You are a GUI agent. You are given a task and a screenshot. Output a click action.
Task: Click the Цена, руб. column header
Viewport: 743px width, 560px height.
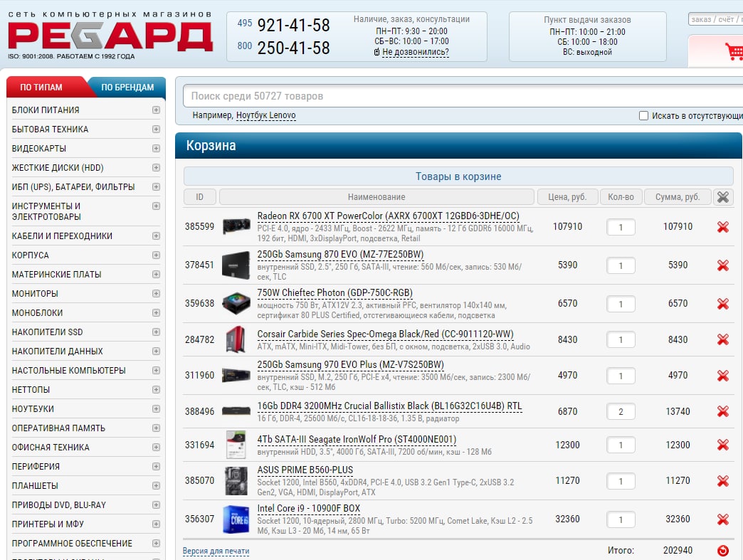point(567,197)
